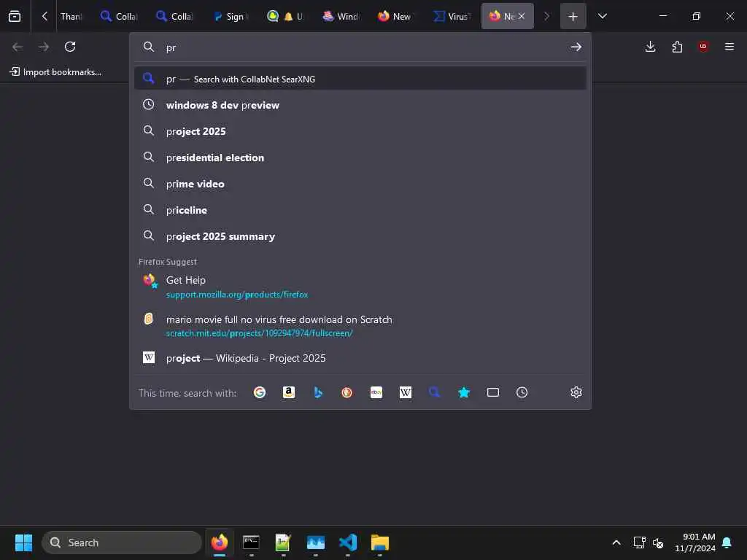The height and width of the screenshot is (560, 747).
Task: Switch to the New Tab firefox tab
Action: (x=395, y=16)
